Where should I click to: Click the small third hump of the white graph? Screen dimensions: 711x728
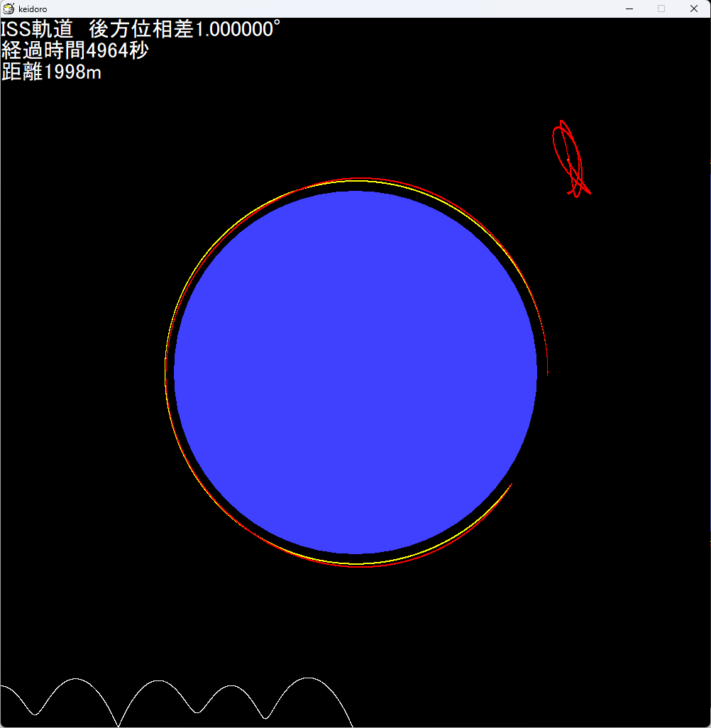click(228, 687)
